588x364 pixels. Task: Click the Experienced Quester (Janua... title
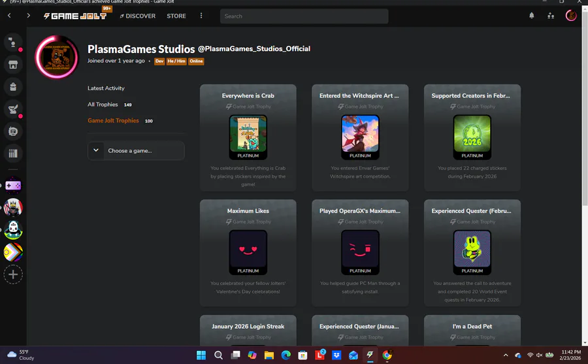tap(359, 327)
